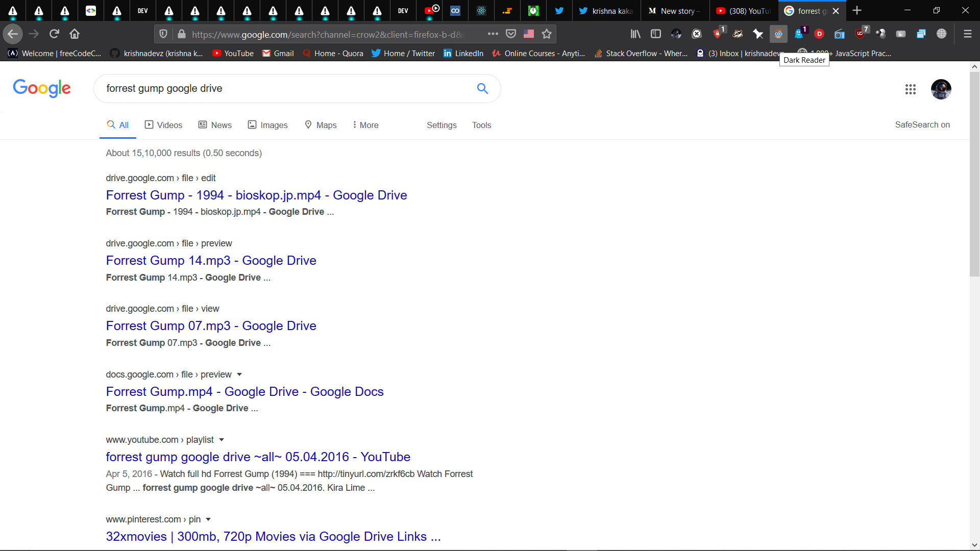
Task: Open the search Tools options
Action: click(481, 125)
